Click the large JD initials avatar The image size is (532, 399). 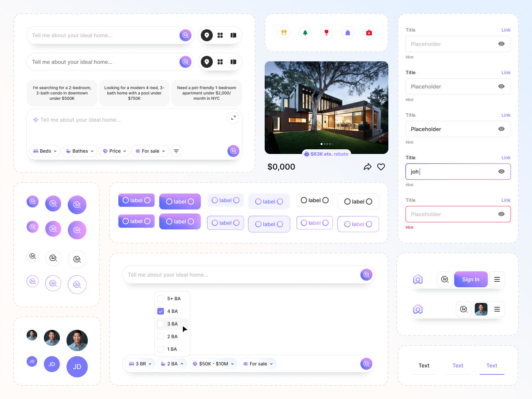pos(77,367)
